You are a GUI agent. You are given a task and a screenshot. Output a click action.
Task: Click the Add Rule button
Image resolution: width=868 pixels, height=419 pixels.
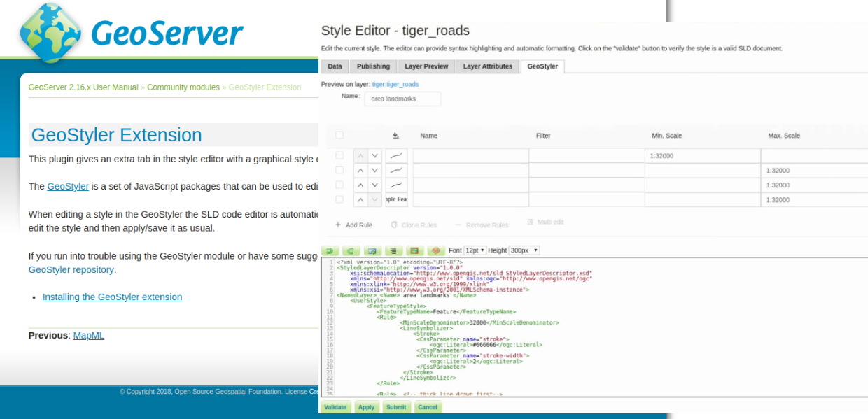point(354,225)
